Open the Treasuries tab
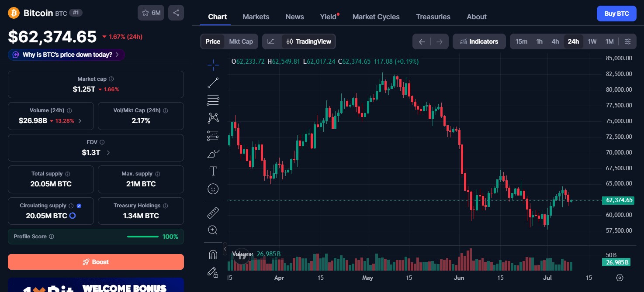Screen dimensions: 644x292 click(x=433, y=17)
